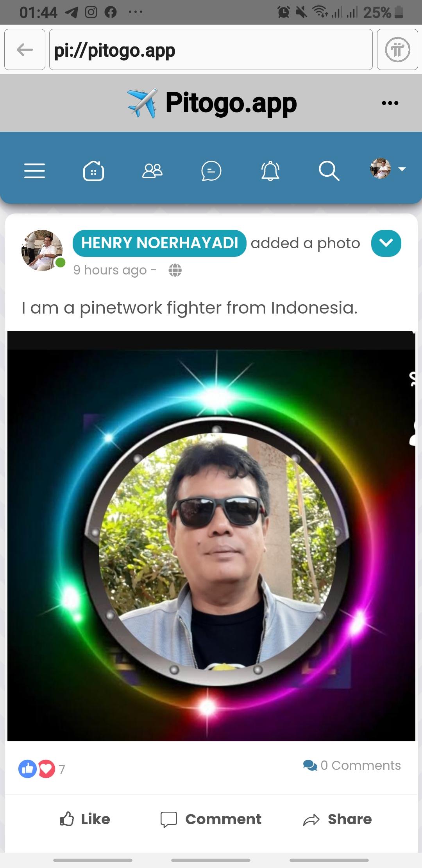View reactions count with heart icon

42,769
